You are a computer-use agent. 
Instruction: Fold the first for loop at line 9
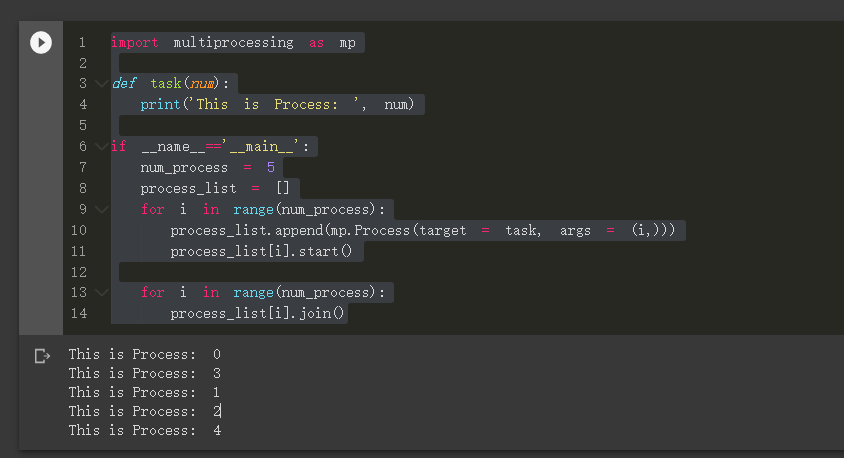[x=102, y=209]
